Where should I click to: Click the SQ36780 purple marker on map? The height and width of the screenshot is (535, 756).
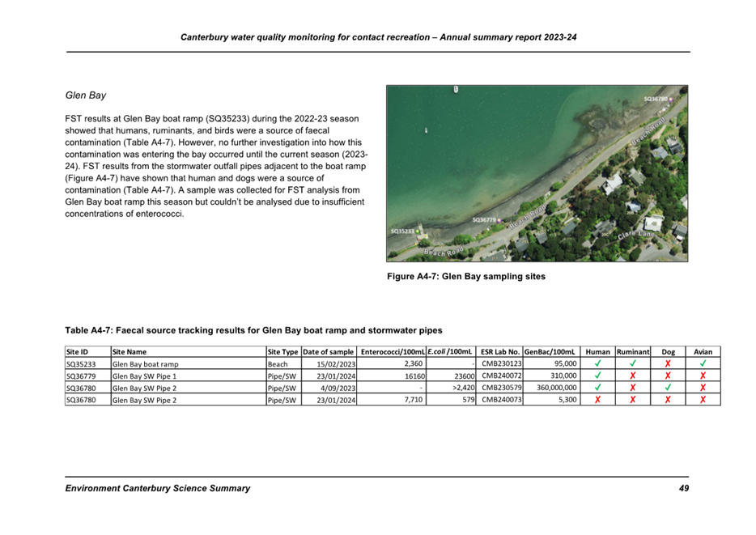coord(671,99)
